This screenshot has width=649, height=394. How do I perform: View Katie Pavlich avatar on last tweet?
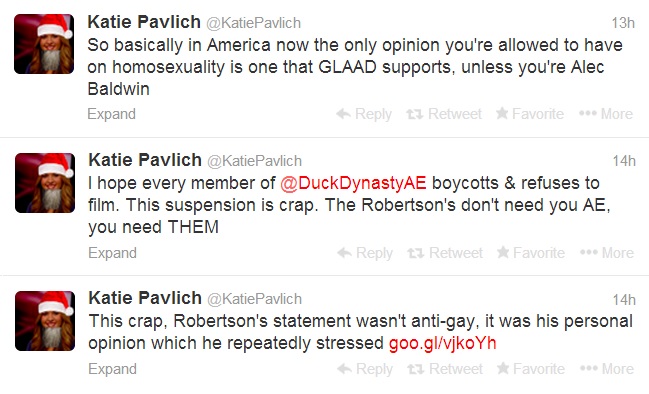(45, 321)
